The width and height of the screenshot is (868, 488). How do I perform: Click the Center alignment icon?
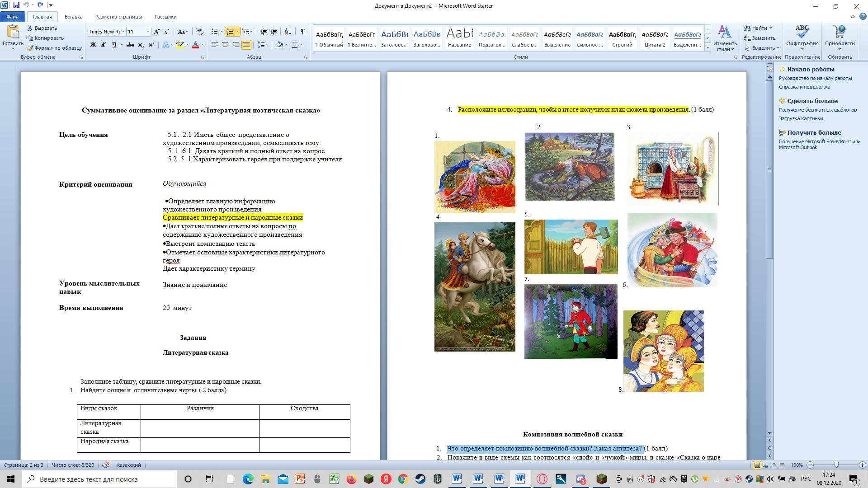[225, 45]
